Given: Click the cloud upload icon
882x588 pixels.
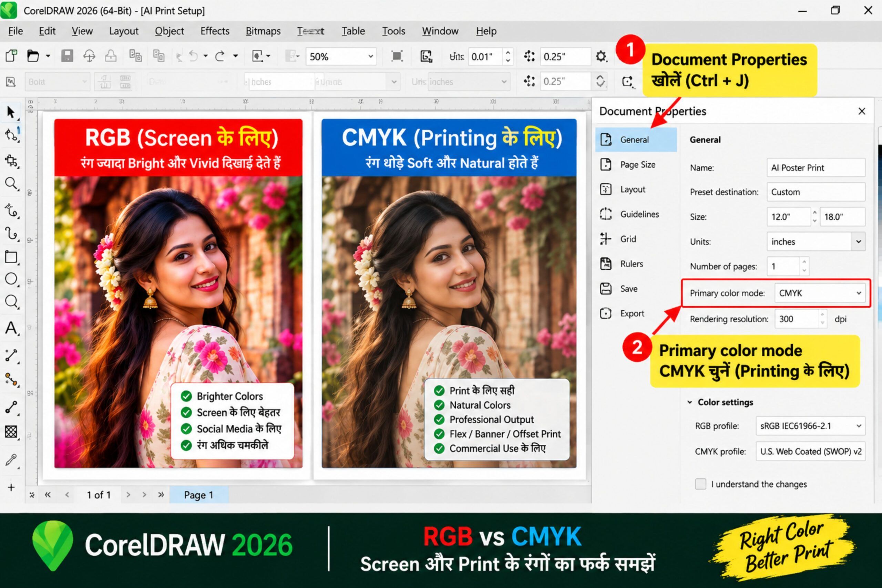Looking at the screenshot, I should click(x=89, y=56).
